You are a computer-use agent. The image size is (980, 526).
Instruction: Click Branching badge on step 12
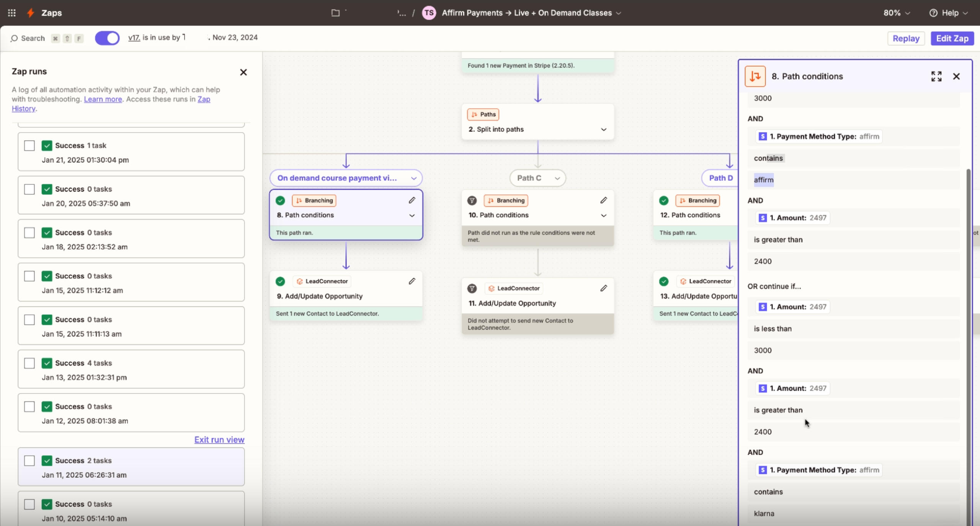697,200
